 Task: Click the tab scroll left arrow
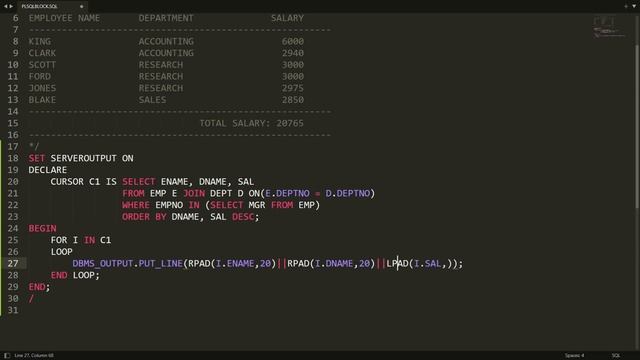click(x=5, y=6)
